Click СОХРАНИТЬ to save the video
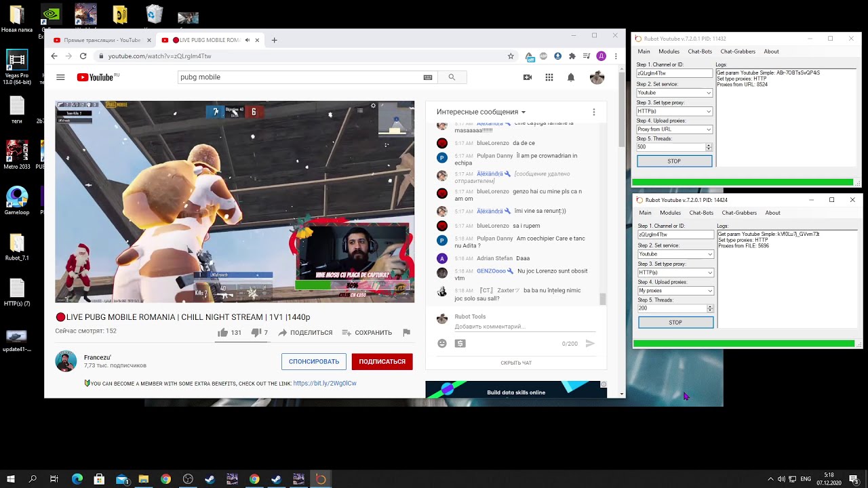 [367, 333]
